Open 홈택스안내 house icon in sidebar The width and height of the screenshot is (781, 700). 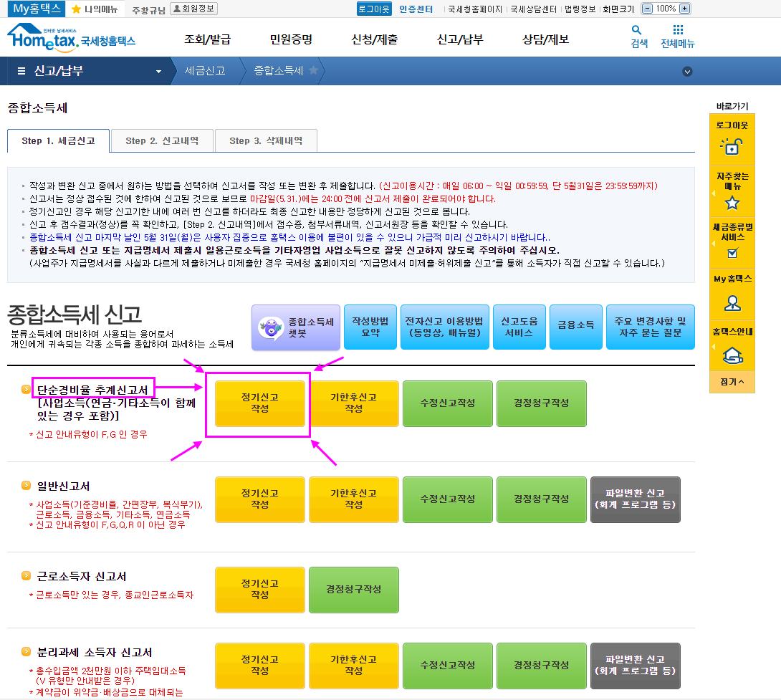(x=732, y=355)
